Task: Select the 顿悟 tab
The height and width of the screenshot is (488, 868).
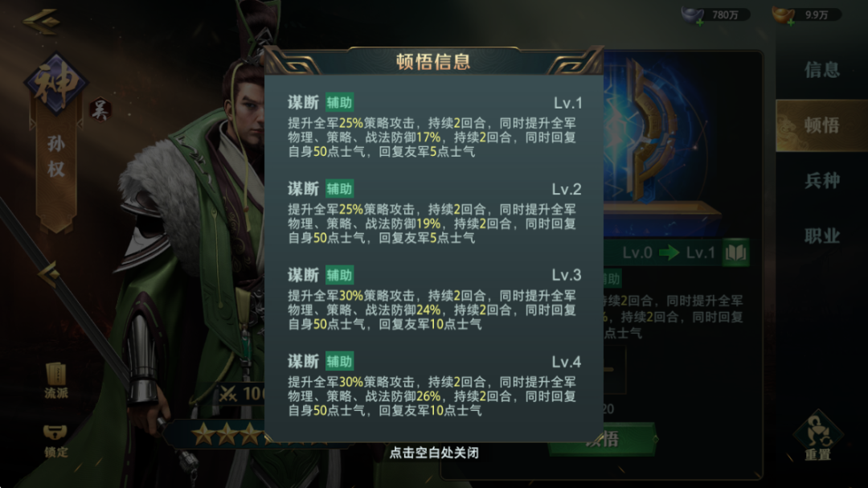Action: [821, 125]
